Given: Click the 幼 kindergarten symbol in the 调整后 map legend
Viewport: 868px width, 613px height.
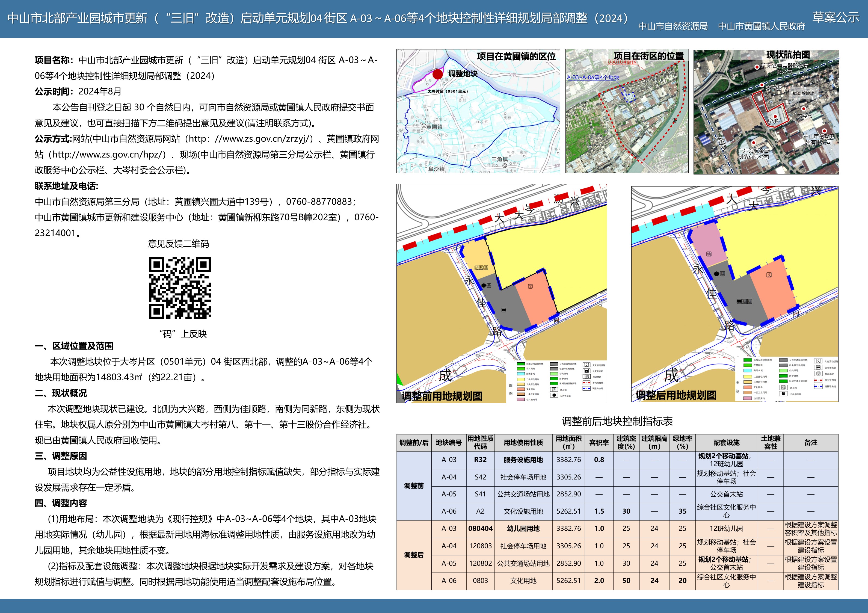Looking at the screenshot, I should click(x=783, y=388).
